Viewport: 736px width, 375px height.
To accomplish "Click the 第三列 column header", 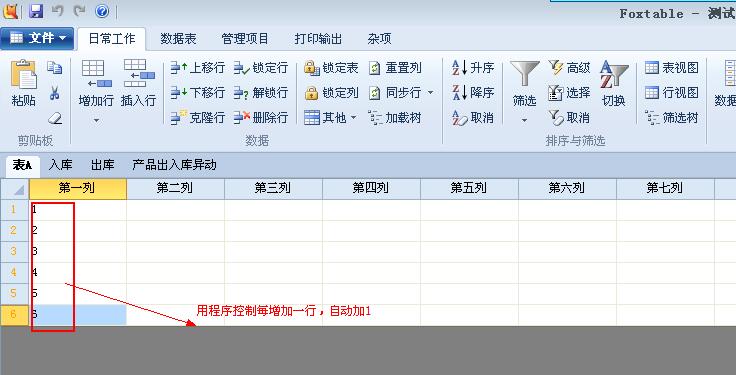I will tap(273, 189).
